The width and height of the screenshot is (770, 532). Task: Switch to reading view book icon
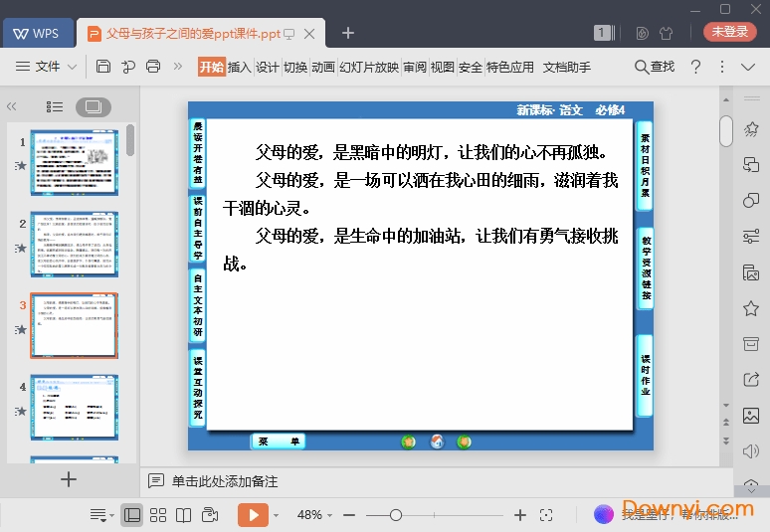pos(184,514)
